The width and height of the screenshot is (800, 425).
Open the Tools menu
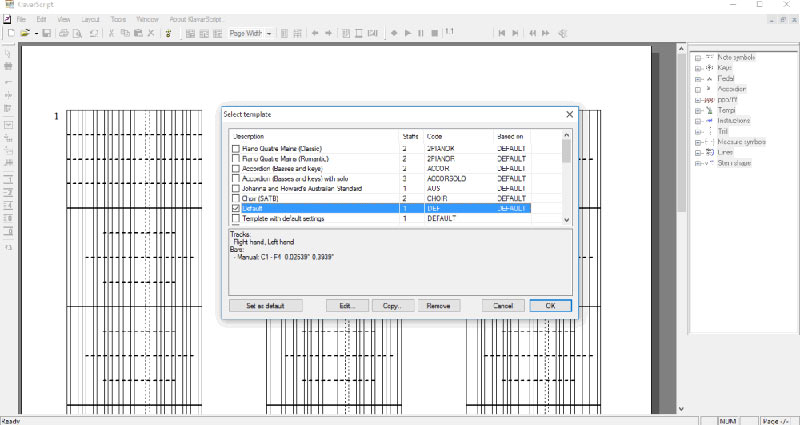118,19
